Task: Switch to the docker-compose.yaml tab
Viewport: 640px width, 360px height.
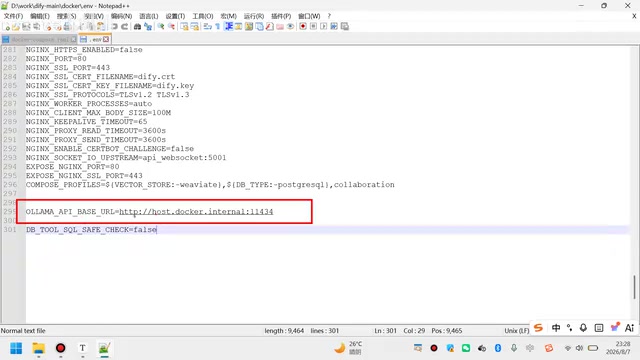Action: point(39,40)
